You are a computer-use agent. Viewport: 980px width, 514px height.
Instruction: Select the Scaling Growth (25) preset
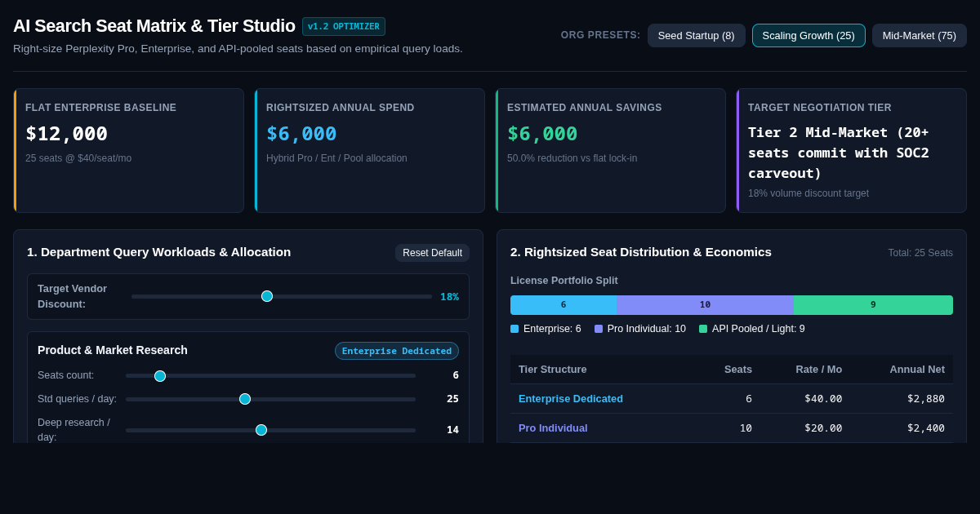pyautogui.click(x=808, y=35)
